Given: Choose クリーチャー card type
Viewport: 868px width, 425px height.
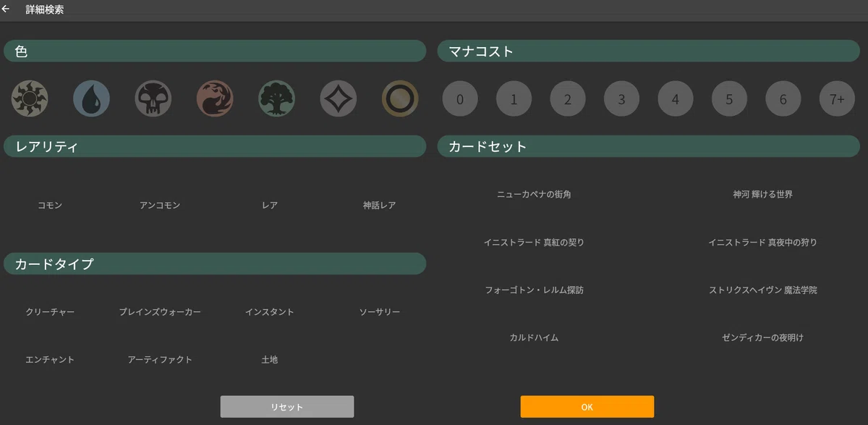Looking at the screenshot, I should 50,312.
